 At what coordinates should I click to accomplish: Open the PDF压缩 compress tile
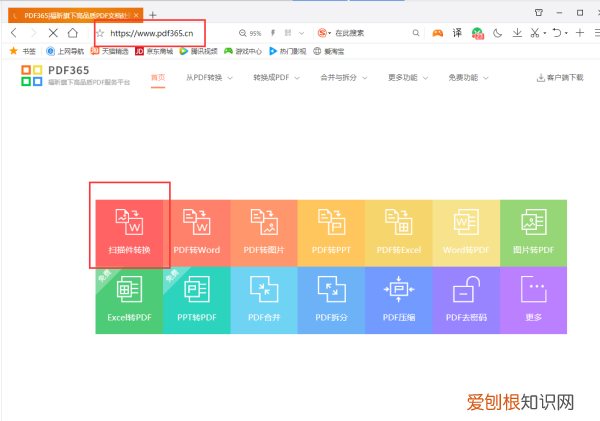(x=399, y=300)
